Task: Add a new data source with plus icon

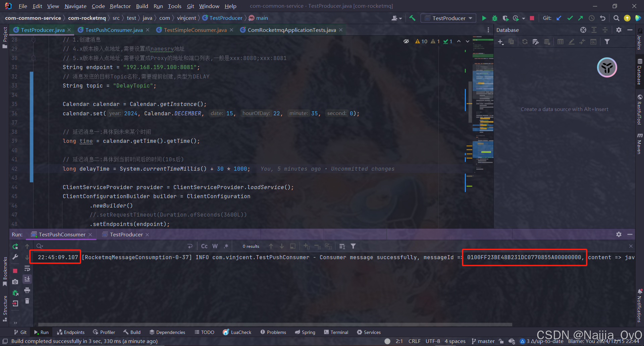Action: [x=500, y=42]
